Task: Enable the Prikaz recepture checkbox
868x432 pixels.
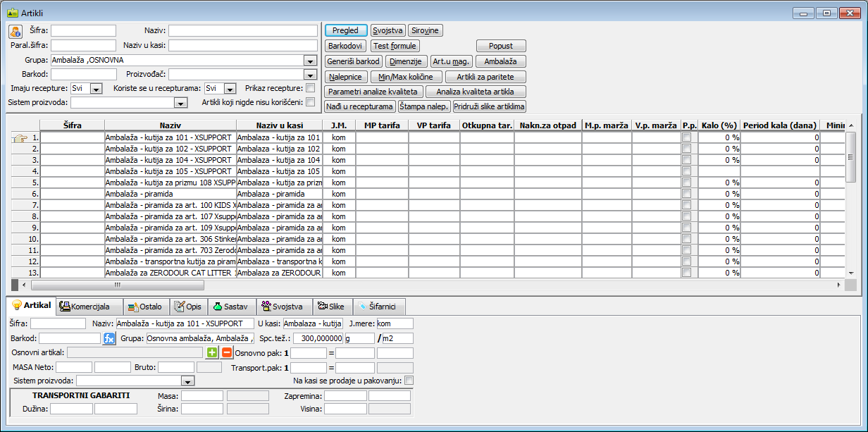Action: click(311, 88)
